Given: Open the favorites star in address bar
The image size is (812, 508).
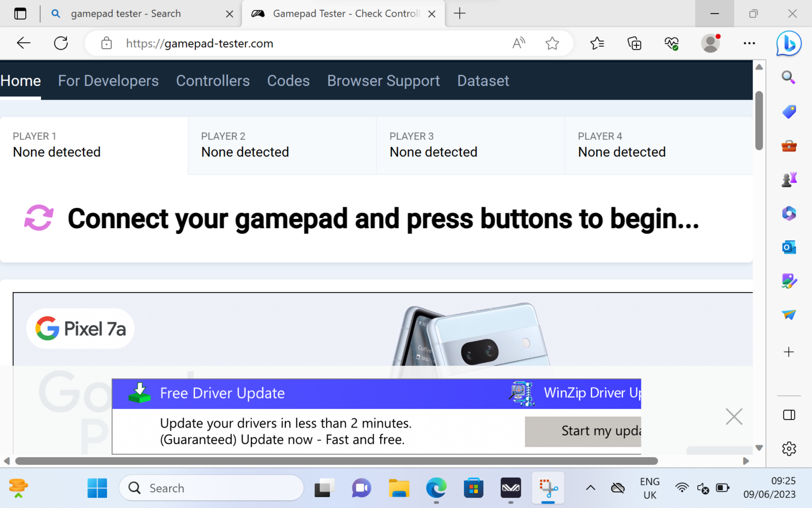Looking at the screenshot, I should point(553,43).
